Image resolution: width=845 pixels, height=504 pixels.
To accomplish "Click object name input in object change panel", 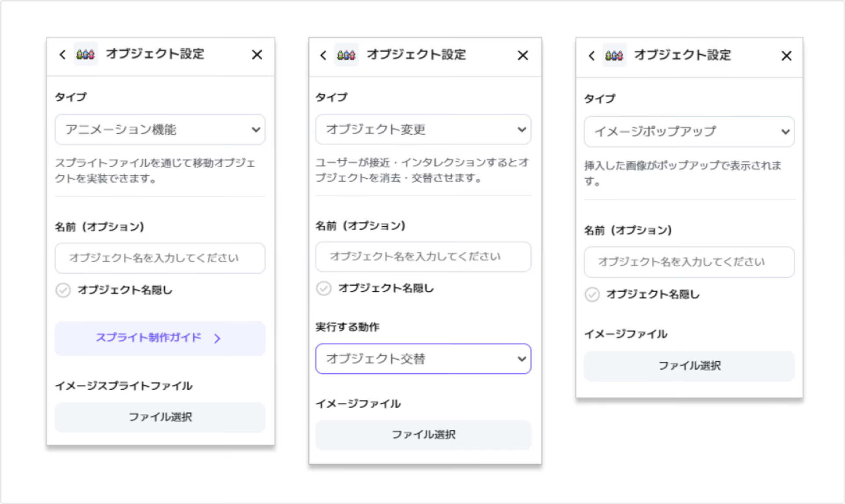I will (423, 257).
